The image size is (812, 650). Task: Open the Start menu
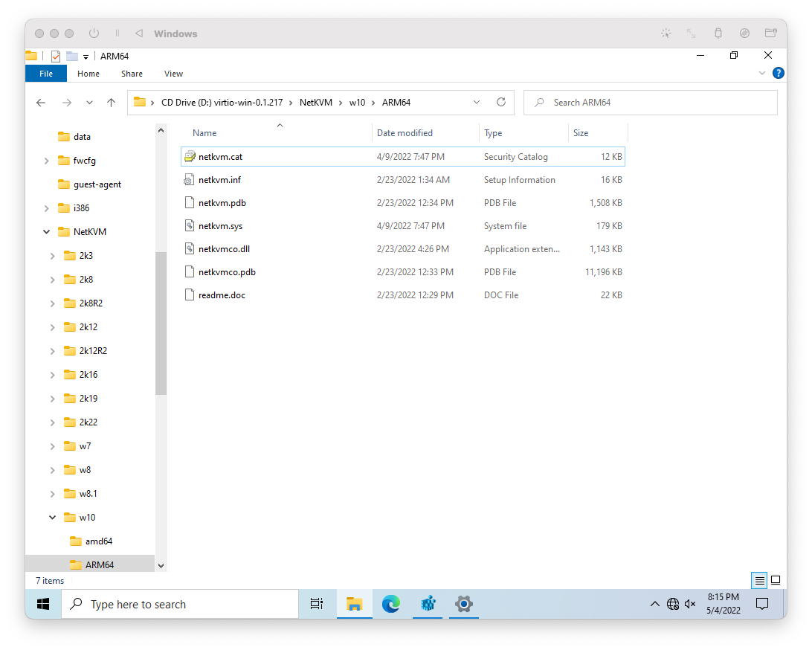tap(42, 604)
